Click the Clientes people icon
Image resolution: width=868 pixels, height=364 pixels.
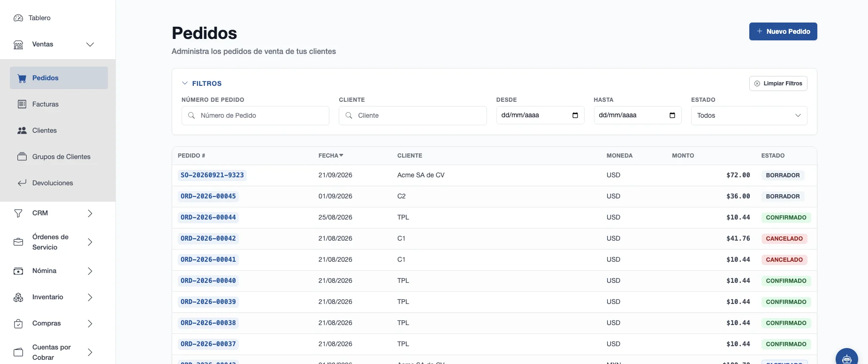(x=22, y=130)
